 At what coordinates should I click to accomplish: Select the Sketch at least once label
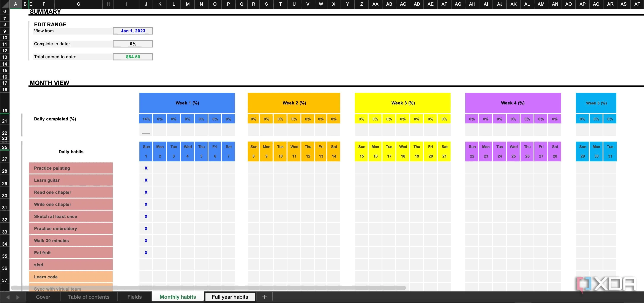pyautogui.click(x=71, y=216)
